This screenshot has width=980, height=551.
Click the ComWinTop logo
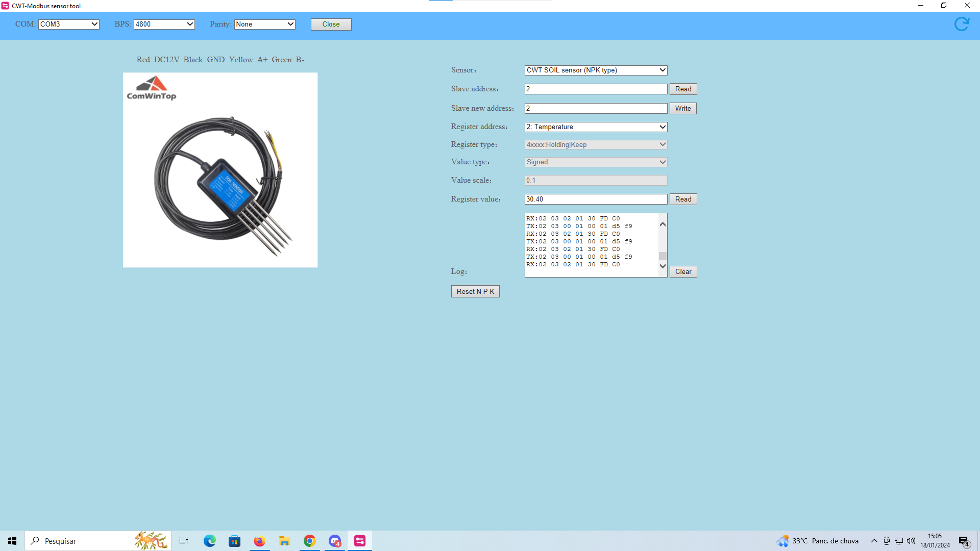(152, 88)
